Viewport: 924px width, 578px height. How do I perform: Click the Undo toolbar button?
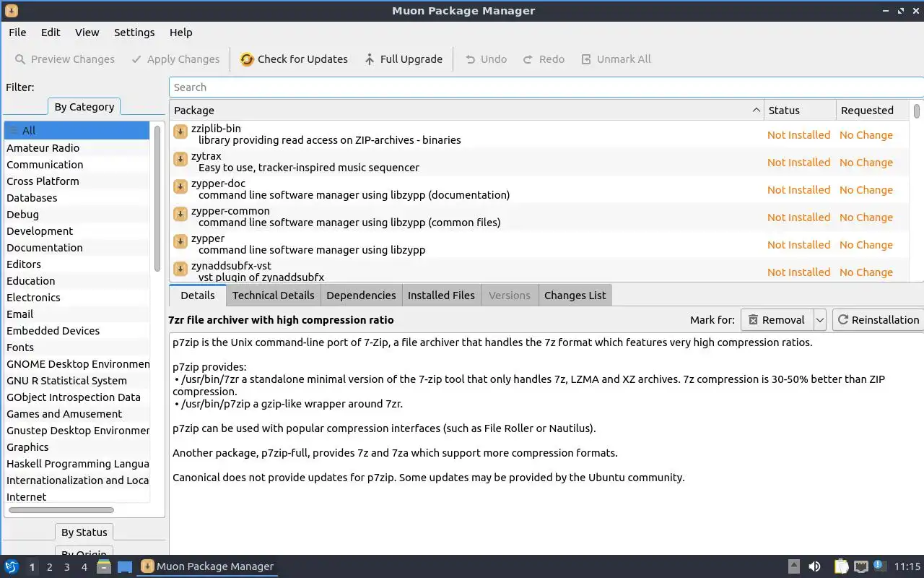pos(486,59)
